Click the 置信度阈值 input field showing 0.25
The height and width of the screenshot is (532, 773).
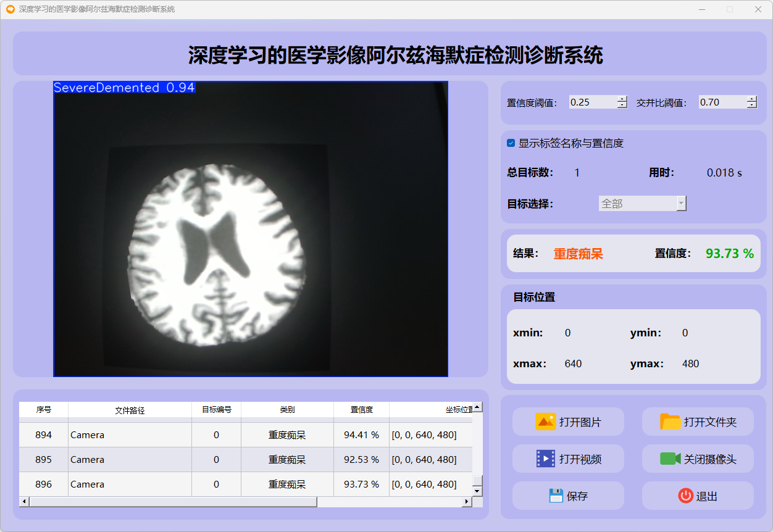[x=593, y=102]
